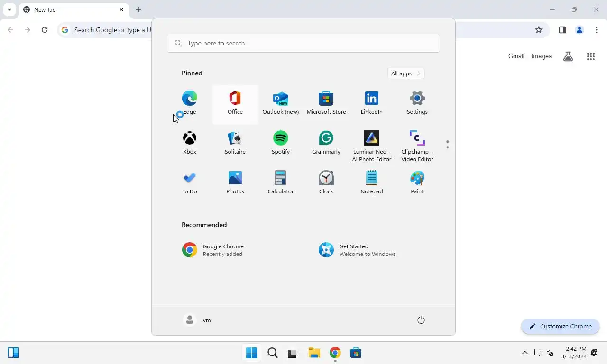This screenshot has width=607, height=364.
Task: Open the Clock app
Action: point(326,183)
